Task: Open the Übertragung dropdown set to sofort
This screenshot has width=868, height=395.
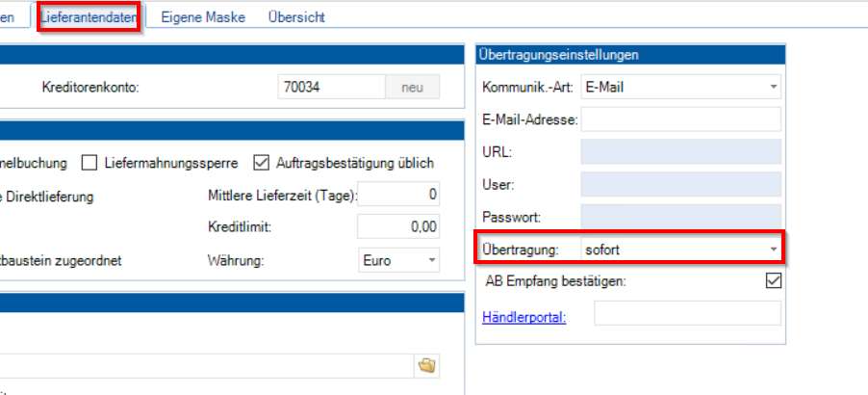Action: (680, 250)
